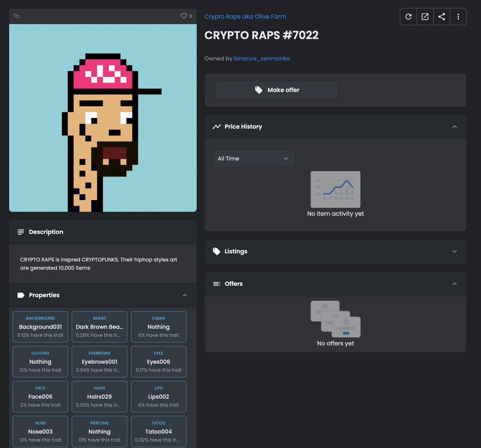Click the CRYPTO RAPS #7022 title
The image size is (481, 448).
pyautogui.click(x=261, y=35)
